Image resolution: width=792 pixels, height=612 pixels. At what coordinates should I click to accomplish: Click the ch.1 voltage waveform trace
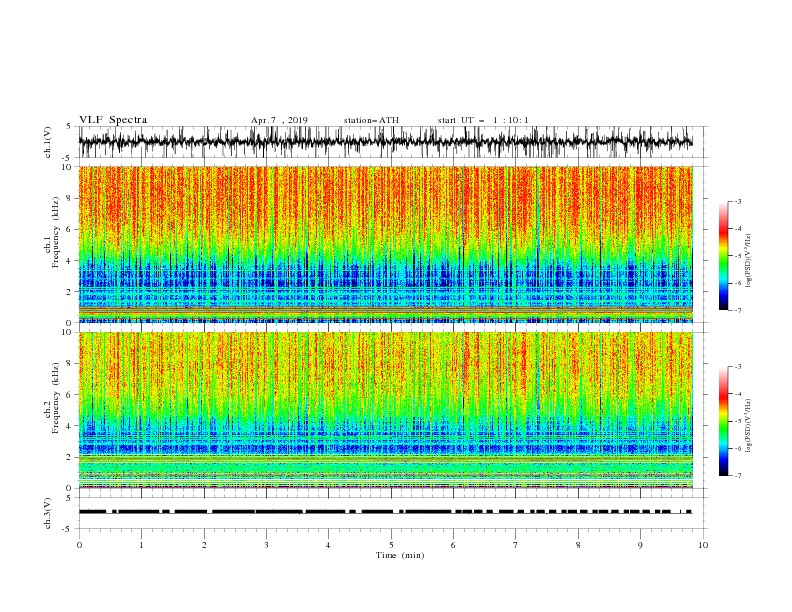[385, 142]
